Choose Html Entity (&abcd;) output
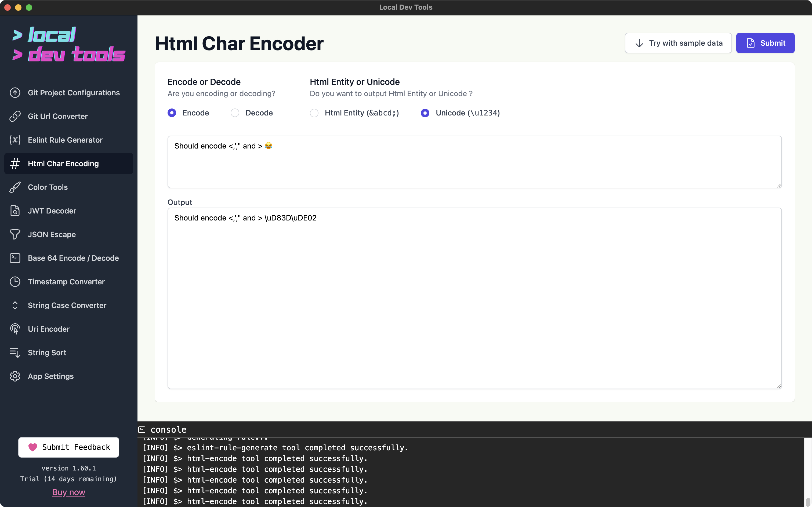 (x=314, y=113)
